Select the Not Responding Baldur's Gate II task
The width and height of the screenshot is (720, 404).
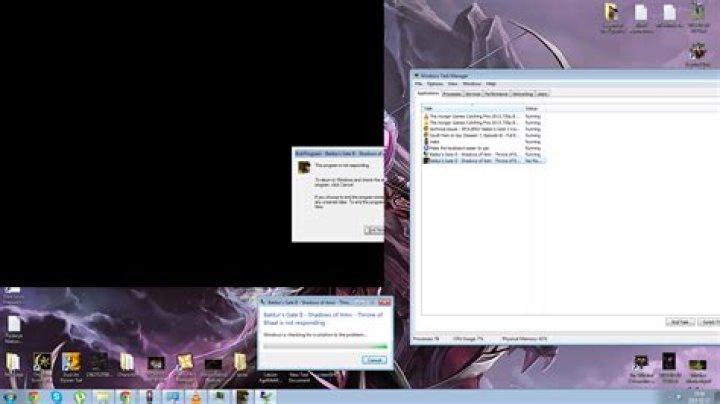[x=484, y=161]
